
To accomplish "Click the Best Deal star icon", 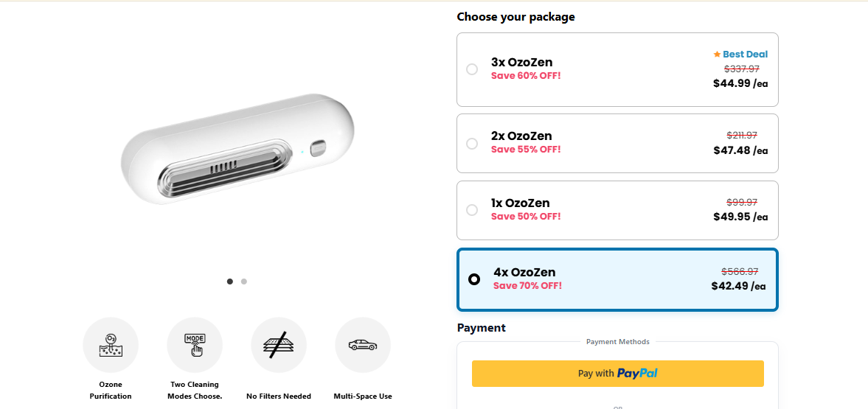I will click(717, 55).
